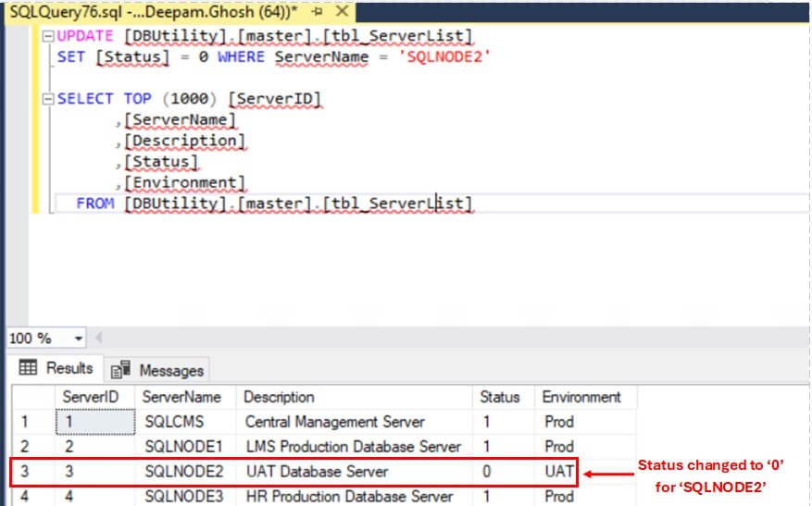Image resolution: width=812 pixels, height=506 pixels.
Task: Close the SQLQuery76.sql query tab
Action: [340, 13]
